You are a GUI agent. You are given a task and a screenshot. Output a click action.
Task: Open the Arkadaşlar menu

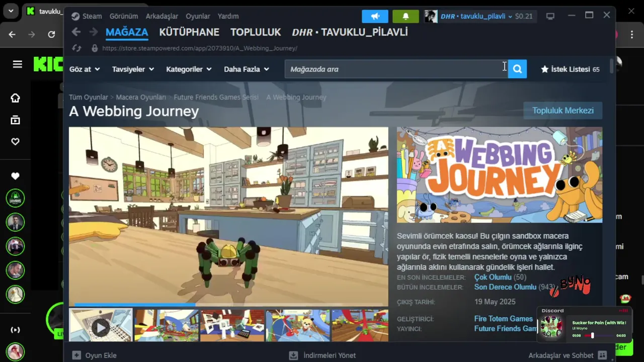click(x=162, y=16)
